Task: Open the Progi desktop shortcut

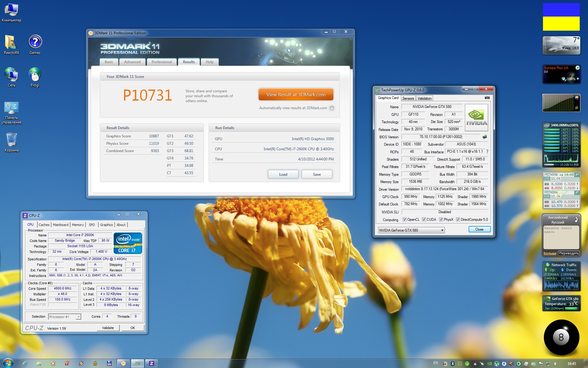Action: (35, 77)
